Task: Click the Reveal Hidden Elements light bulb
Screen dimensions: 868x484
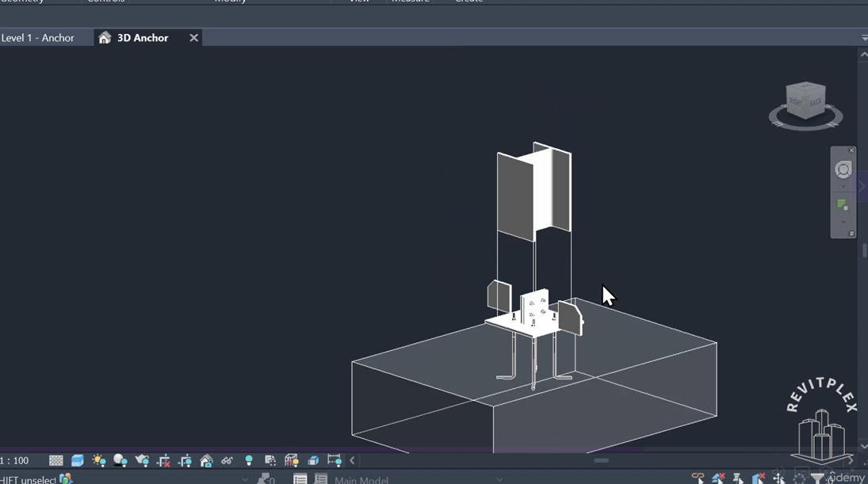Action: pos(249,460)
